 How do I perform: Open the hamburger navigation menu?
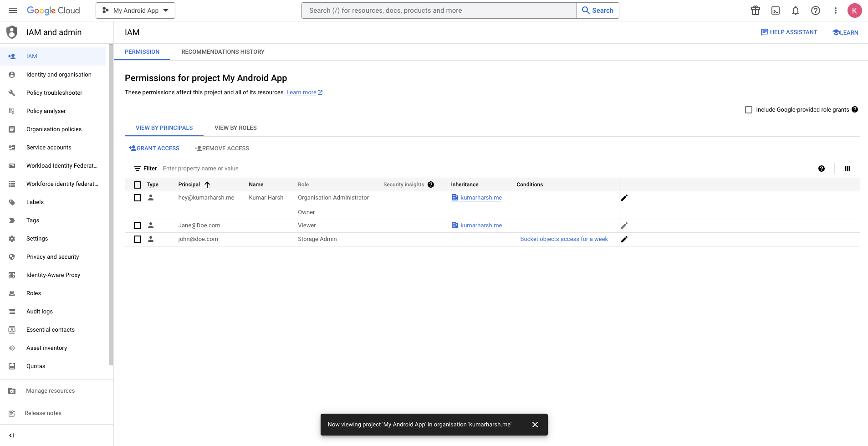point(12,10)
